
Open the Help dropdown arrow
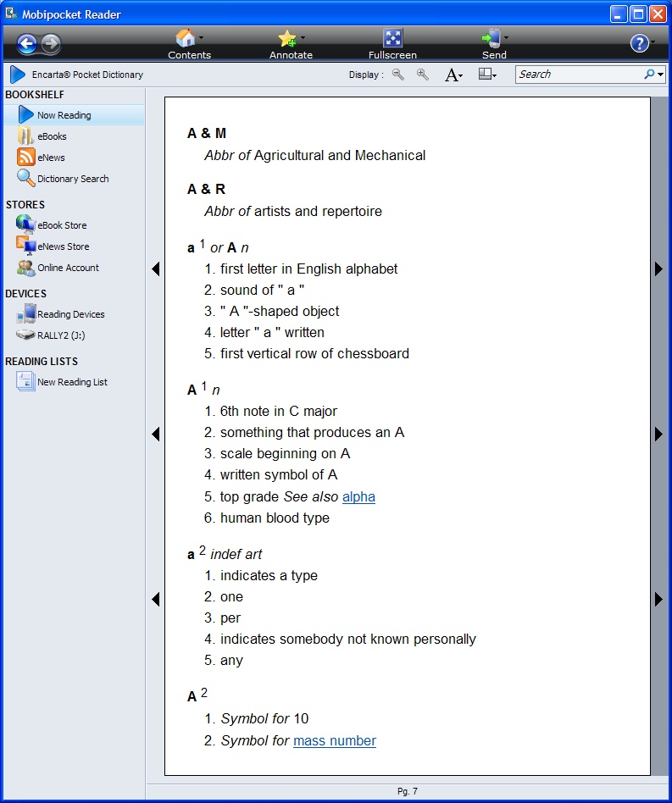pyautogui.click(x=653, y=42)
